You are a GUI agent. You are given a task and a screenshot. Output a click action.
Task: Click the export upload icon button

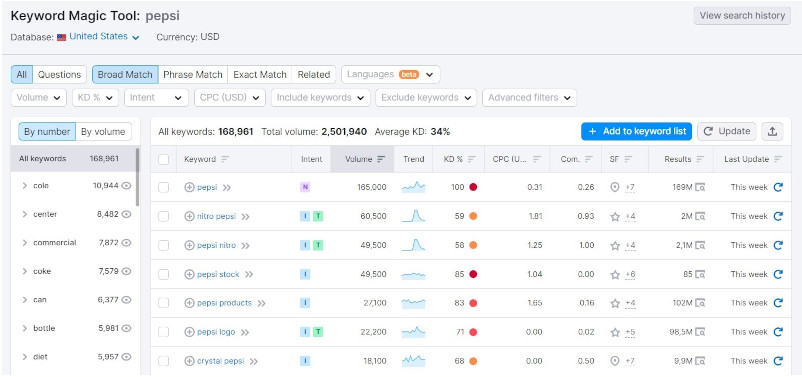pyautogui.click(x=772, y=131)
